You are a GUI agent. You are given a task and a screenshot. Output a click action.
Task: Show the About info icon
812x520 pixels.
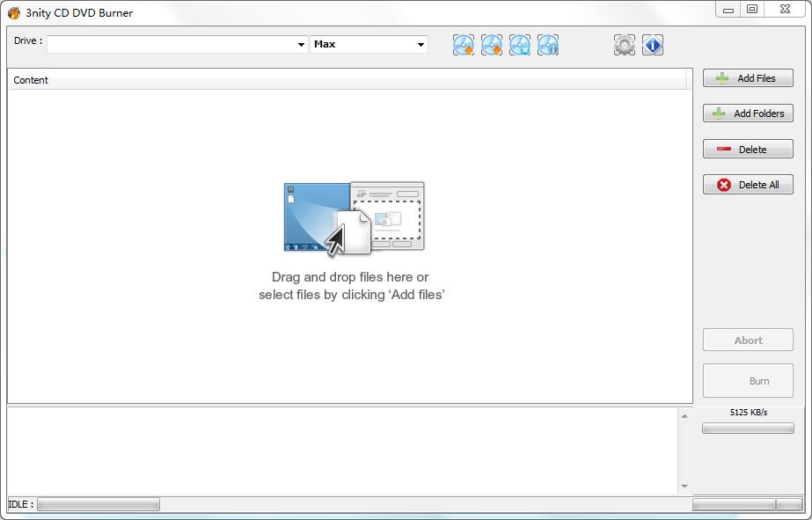click(x=653, y=45)
